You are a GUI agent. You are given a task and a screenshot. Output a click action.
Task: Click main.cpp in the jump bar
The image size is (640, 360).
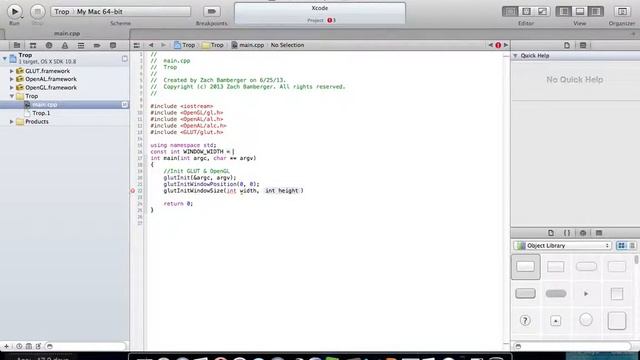coord(248,45)
